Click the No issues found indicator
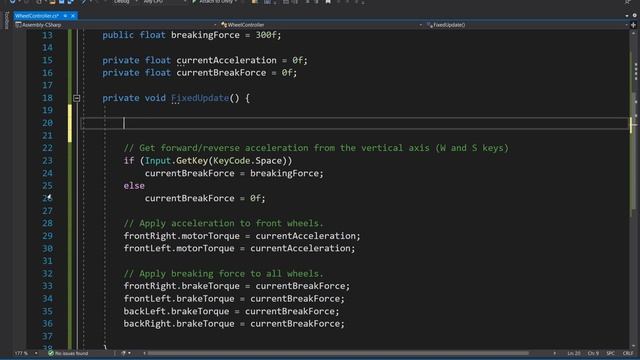 click(x=68, y=353)
